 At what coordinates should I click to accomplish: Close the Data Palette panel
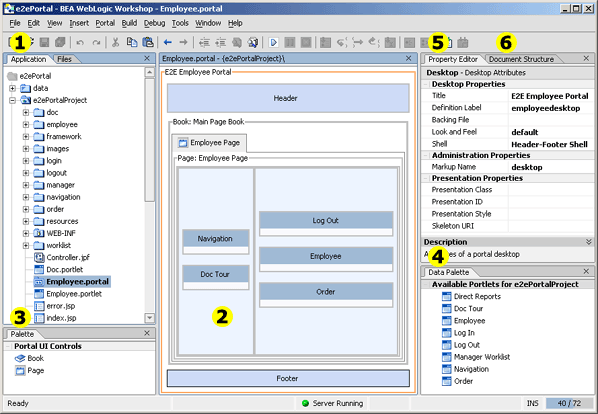(586, 271)
